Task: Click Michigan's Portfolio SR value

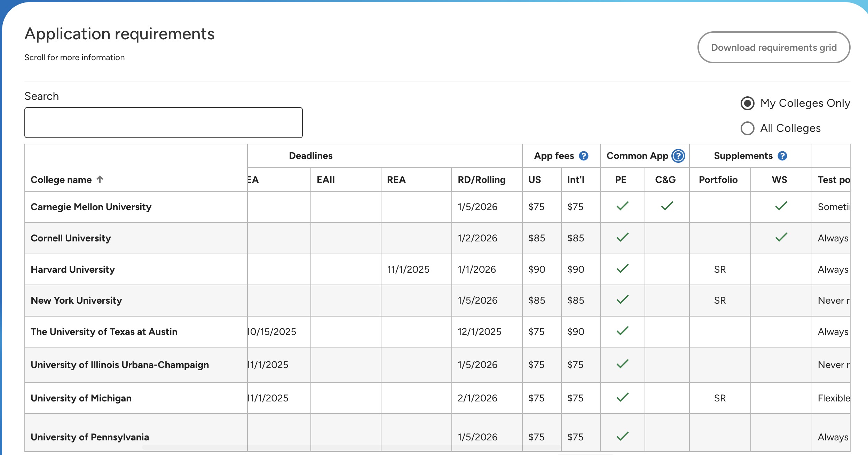Action: (720, 398)
